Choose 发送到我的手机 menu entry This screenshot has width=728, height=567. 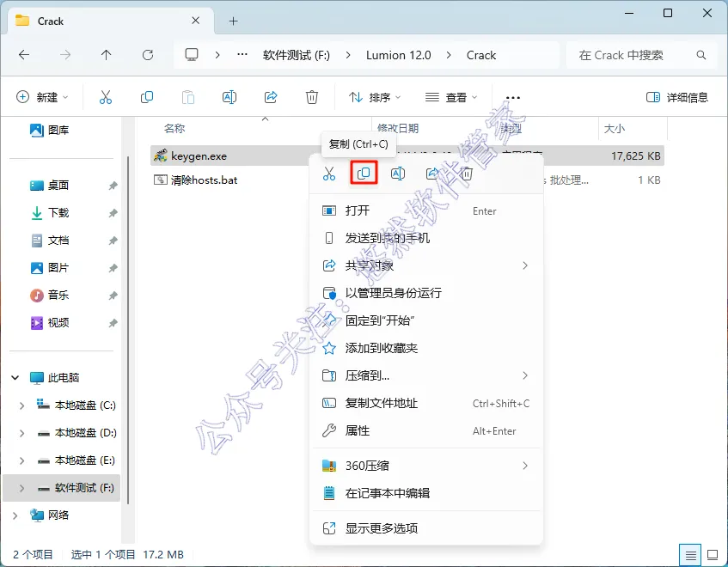click(425, 238)
